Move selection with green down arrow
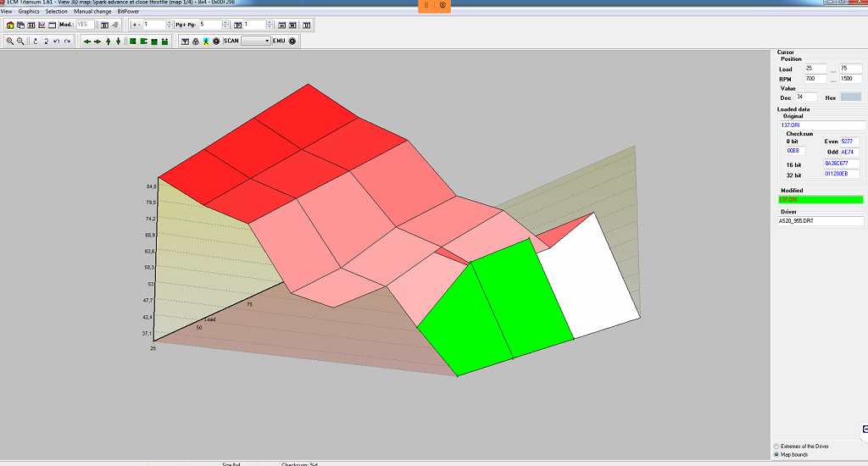The width and height of the screenshot is (868, 466). click(x=118, y=42)
